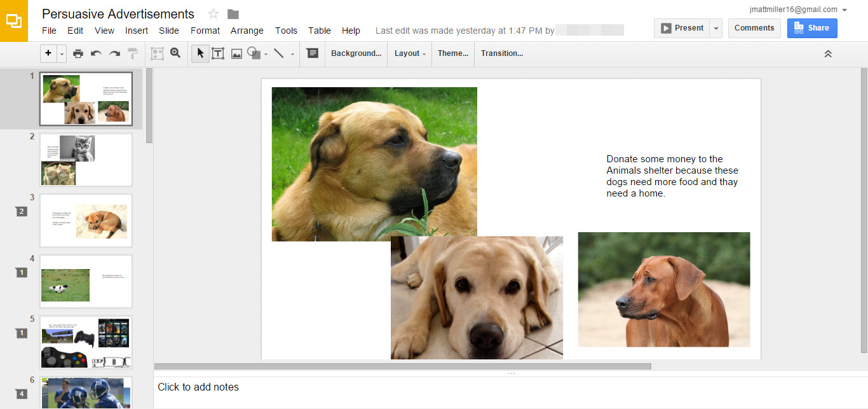Select the 'Donate some money' text box
The width and height of the screenshot is (868, 409).
(x=673, y=176)
